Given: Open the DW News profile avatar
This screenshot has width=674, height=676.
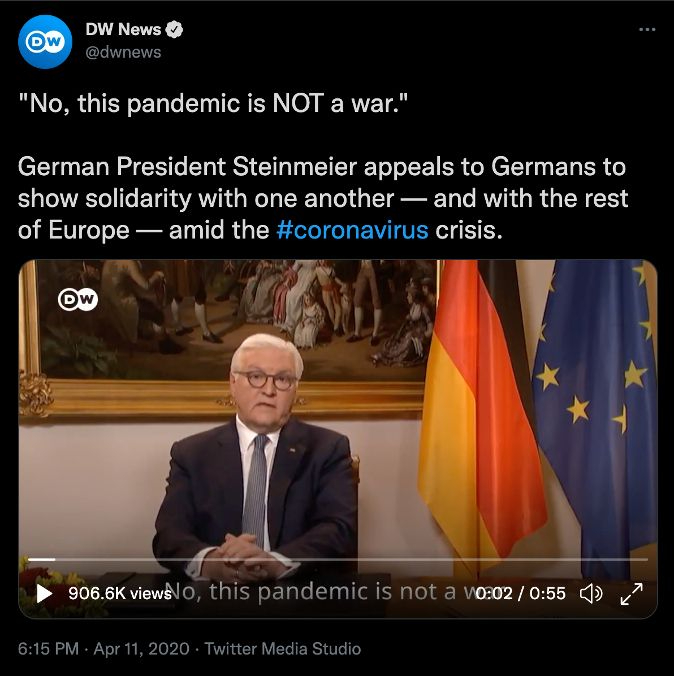Looking at the screenshot, I should point(45,41).
